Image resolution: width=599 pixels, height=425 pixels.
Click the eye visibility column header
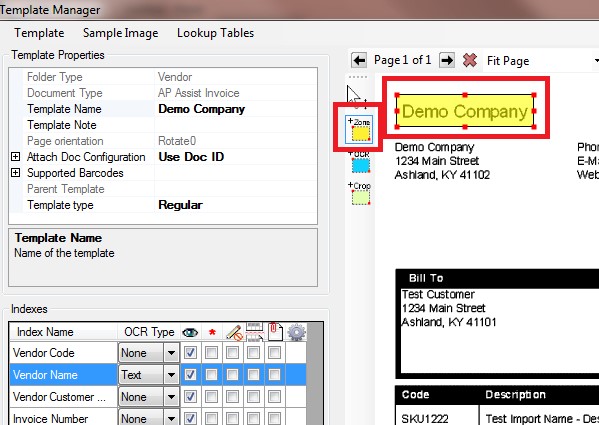pos(190,333)
